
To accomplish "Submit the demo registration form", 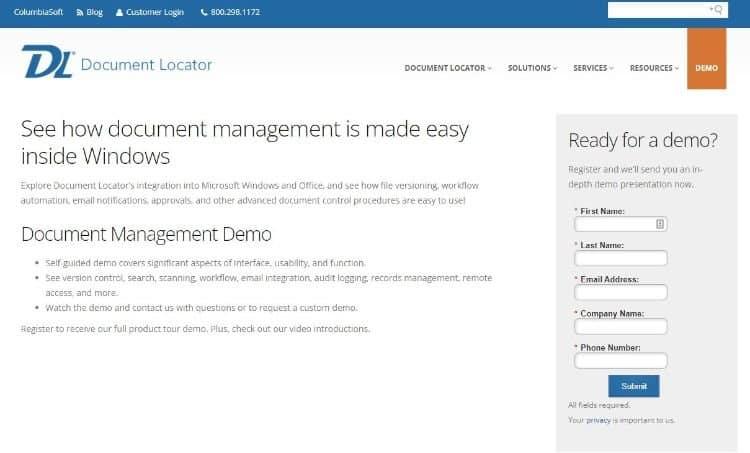I will pyautogui.click(x=634, y=386).
